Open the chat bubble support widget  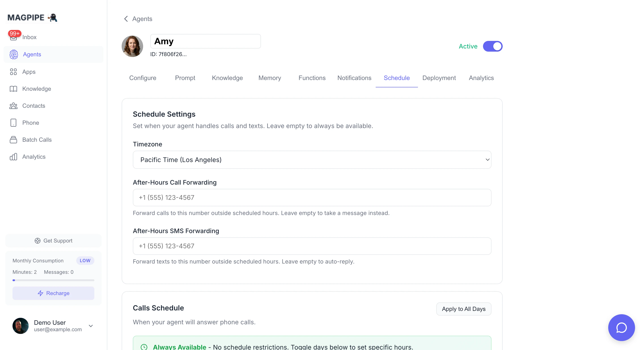tap(621, 327)
